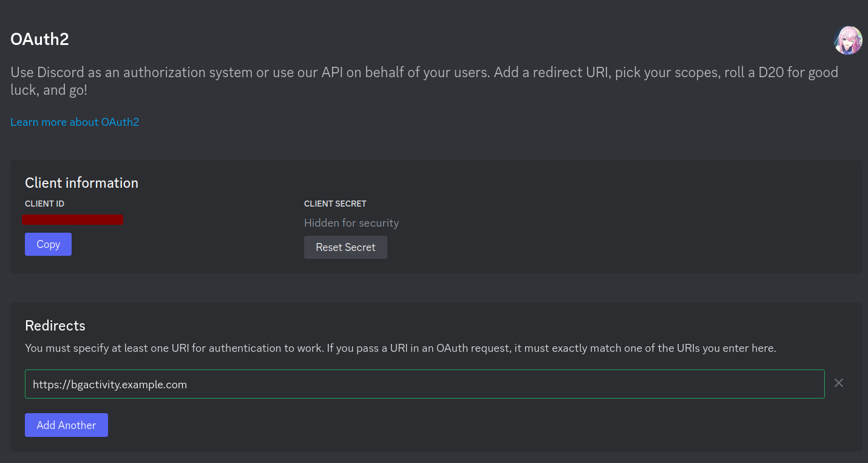Click the OAuth2 page heading
Image resolution: width=868 pixels, height=463 pixels.
pyautogui.click(x=39, y=39)
